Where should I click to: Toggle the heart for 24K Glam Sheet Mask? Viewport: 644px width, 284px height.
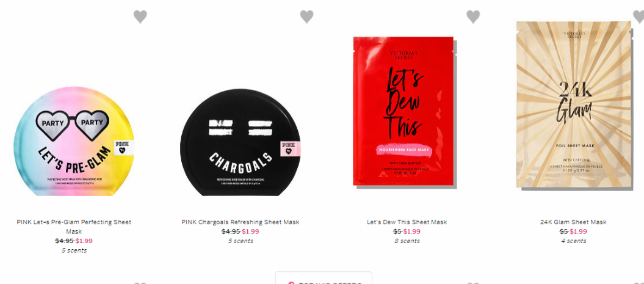point(639,17)
